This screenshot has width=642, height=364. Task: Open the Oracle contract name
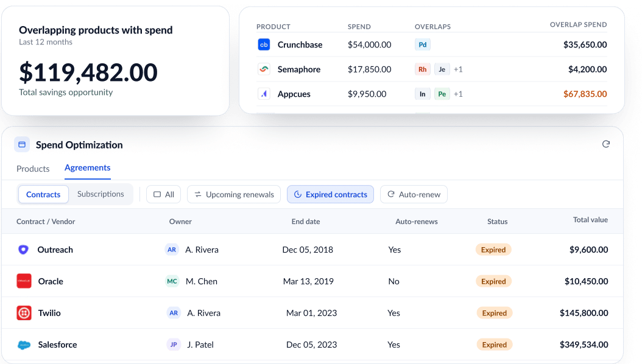pos(51,281)
